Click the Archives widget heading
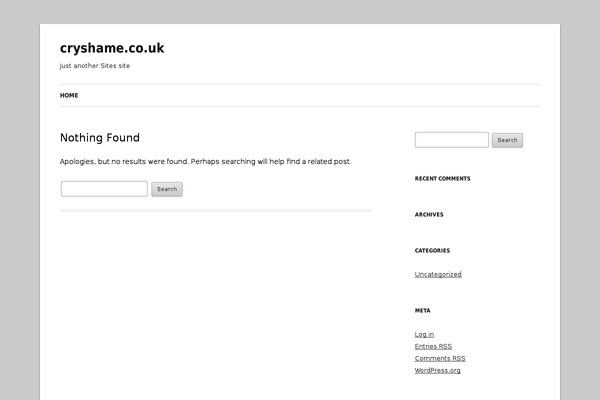600x400 pixels. (429, 215)
